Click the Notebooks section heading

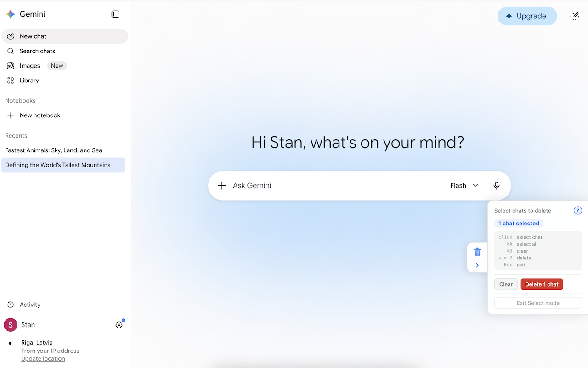pos(20,101)
